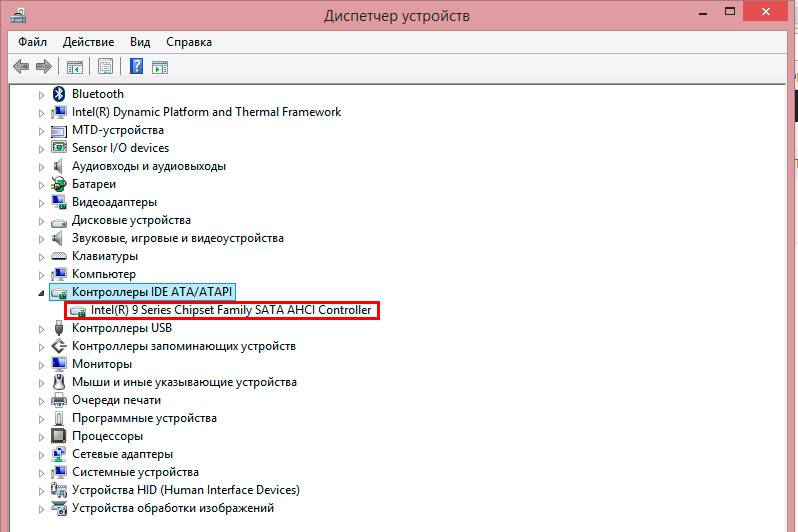
Task: Click the Bluetooth device category icon
Action: click(x=59, y=94)
